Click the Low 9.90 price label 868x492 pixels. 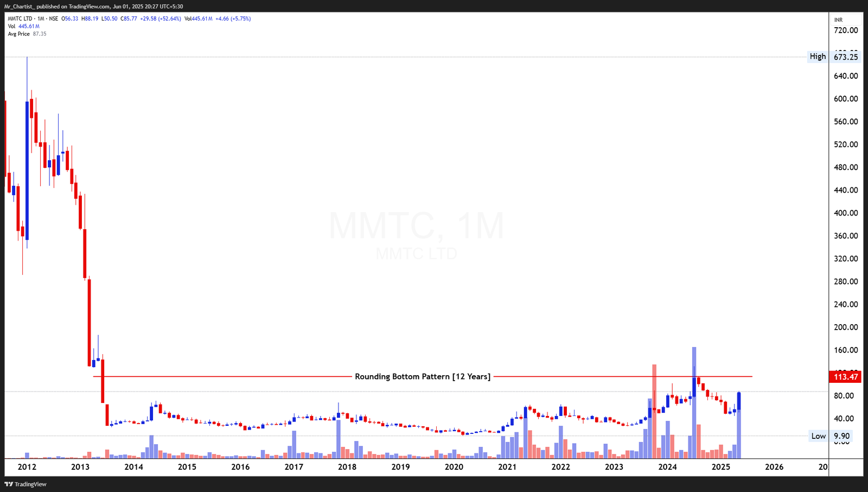[842, 436]
